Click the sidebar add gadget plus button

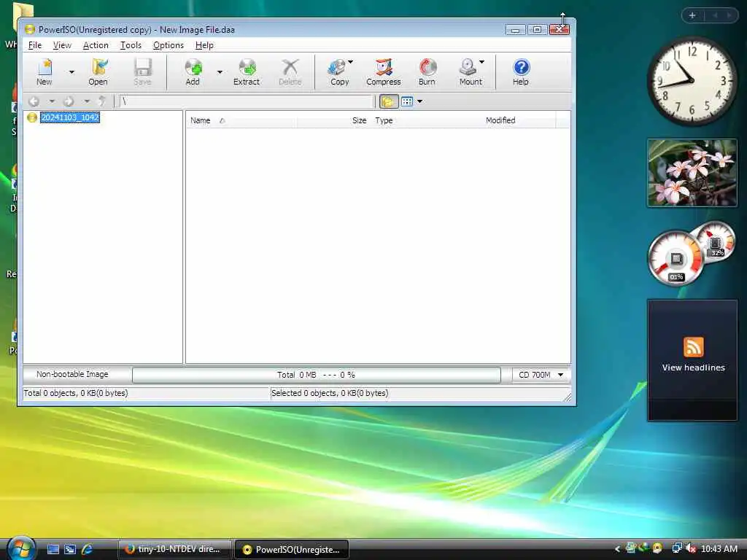tap(692, 15)
